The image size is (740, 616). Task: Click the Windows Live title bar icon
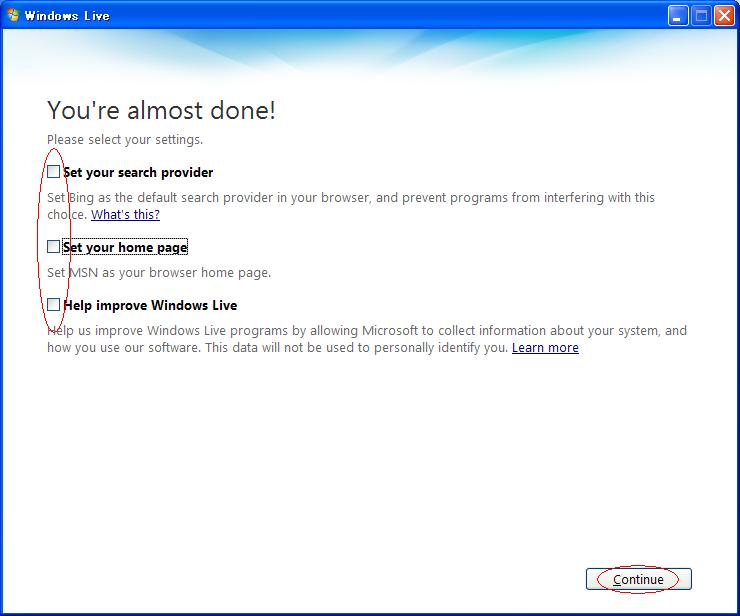pos(13,15)
